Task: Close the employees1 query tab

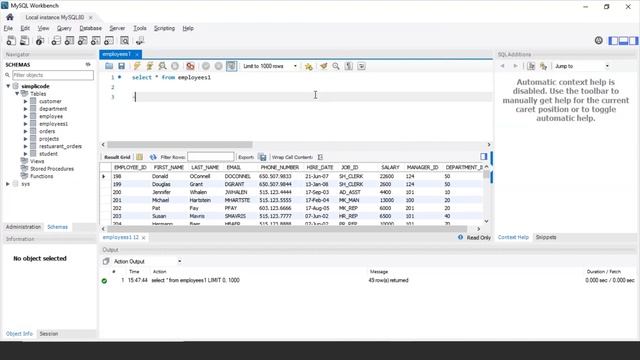Action: [x=137, y=54]
